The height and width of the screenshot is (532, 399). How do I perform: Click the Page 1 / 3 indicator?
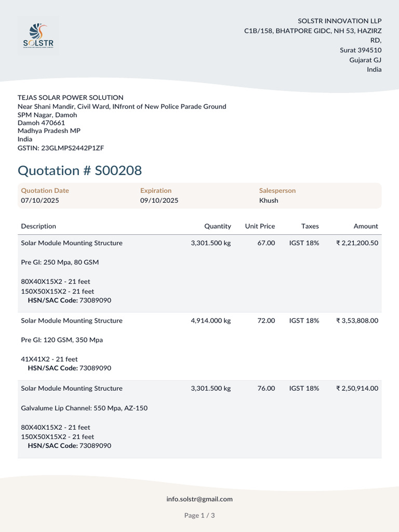pos(199,515)
